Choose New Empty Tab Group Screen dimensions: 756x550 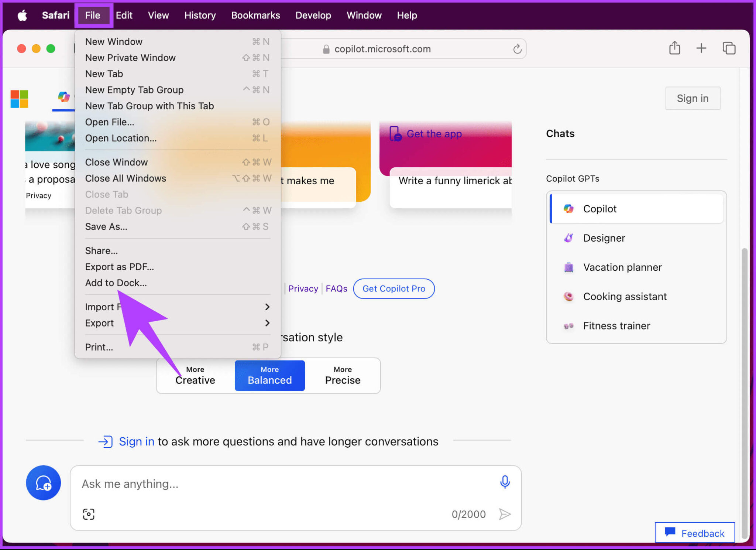(x=178, y=90)
